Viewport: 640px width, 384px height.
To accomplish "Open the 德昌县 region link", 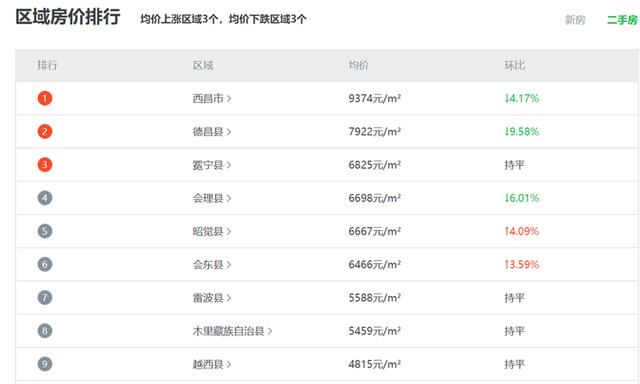I will (212, 132).
